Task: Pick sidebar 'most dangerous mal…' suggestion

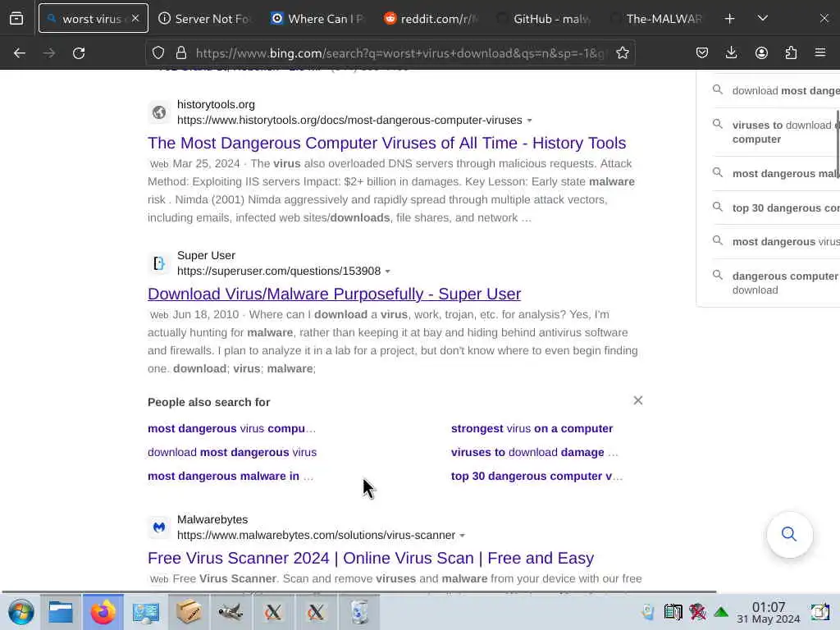Action: pyautogui.click(x=774, y=174)
